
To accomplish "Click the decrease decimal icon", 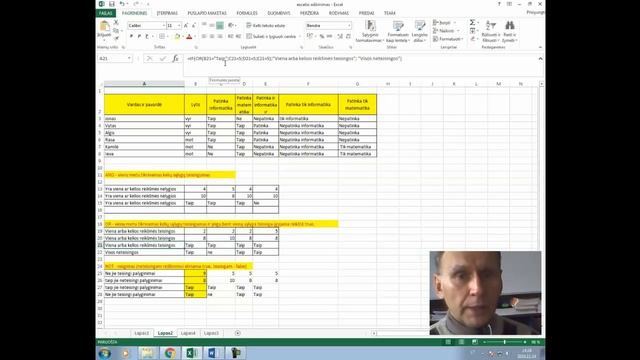I will pyautogui.click(x=348, y=36).
